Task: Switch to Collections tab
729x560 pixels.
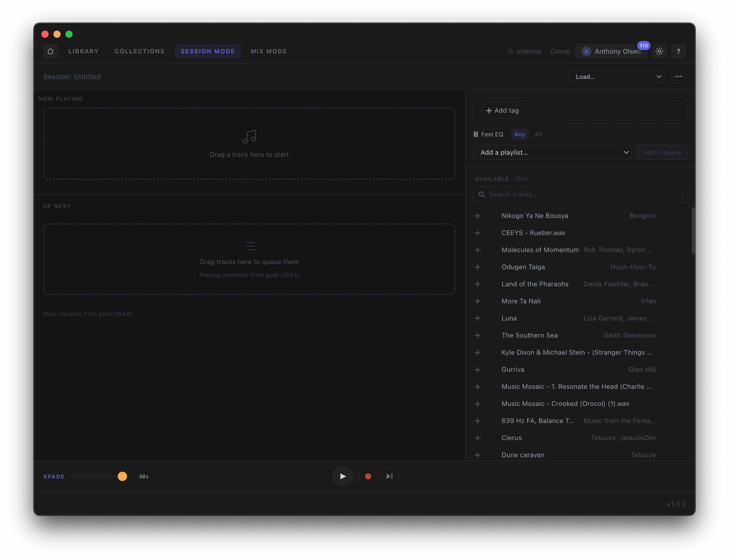Action: point(139,51)
